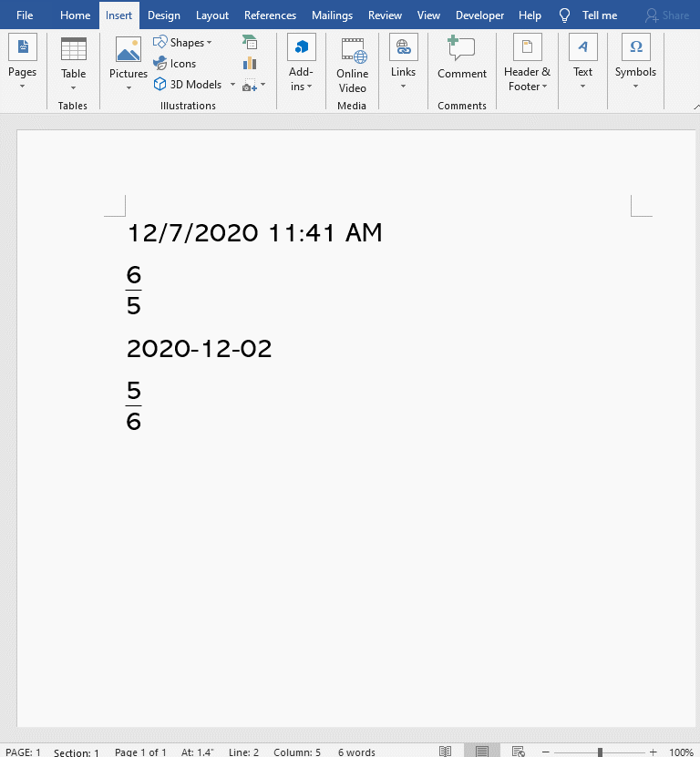700x757 pixels.
Task: Click the Line: 2 status entry
Action: 243,752
